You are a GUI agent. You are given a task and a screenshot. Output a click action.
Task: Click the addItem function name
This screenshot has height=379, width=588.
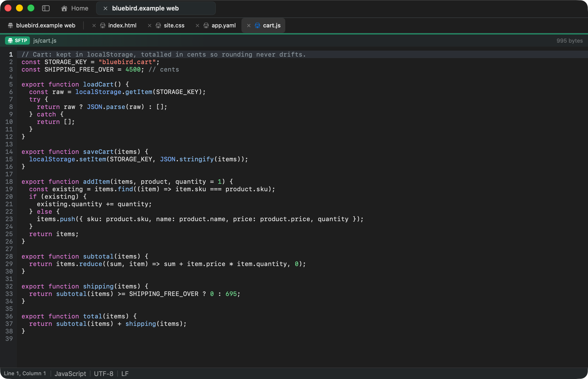coord(96,182)
